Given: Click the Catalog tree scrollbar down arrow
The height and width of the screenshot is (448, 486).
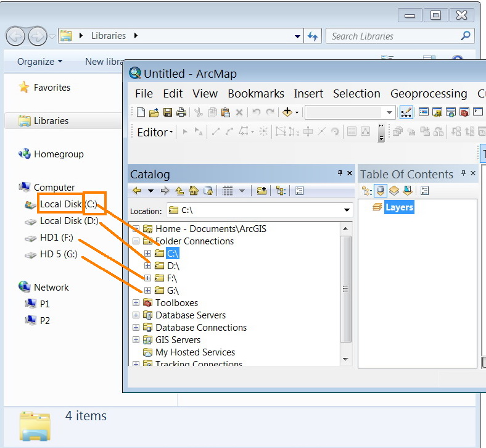Looking at the screenshot, I should click(x=345, y=359).
